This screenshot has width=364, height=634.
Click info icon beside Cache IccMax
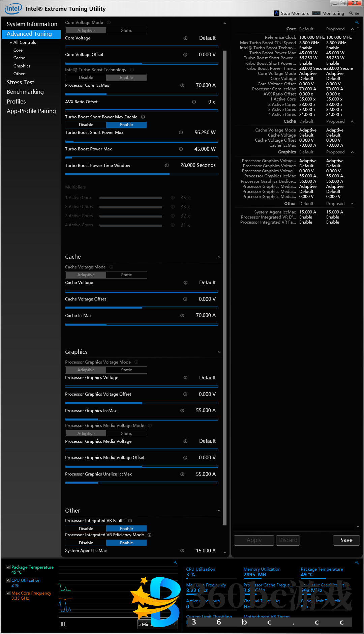[x=182, y=316]
